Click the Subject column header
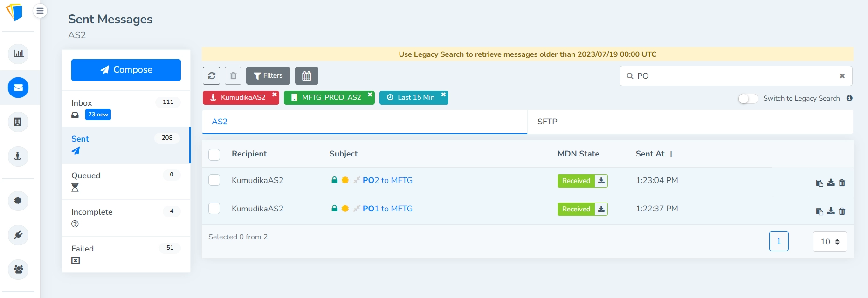 coord(344,154)
